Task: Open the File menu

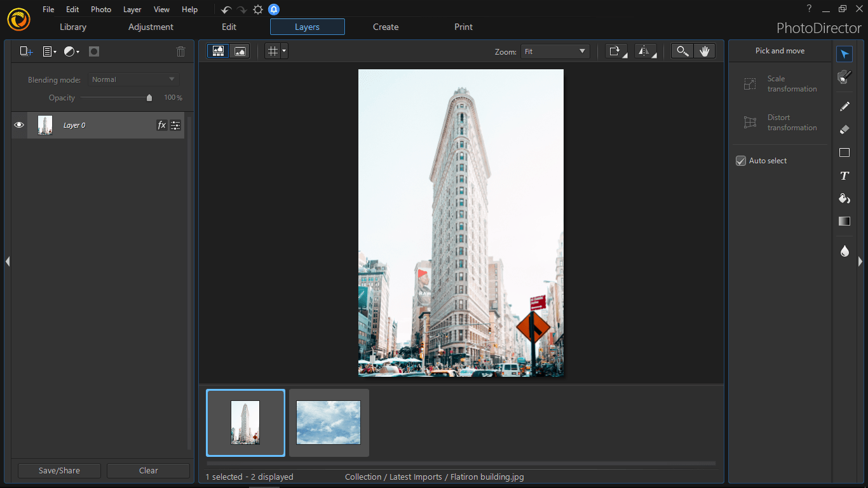Action: pos(48,10)
